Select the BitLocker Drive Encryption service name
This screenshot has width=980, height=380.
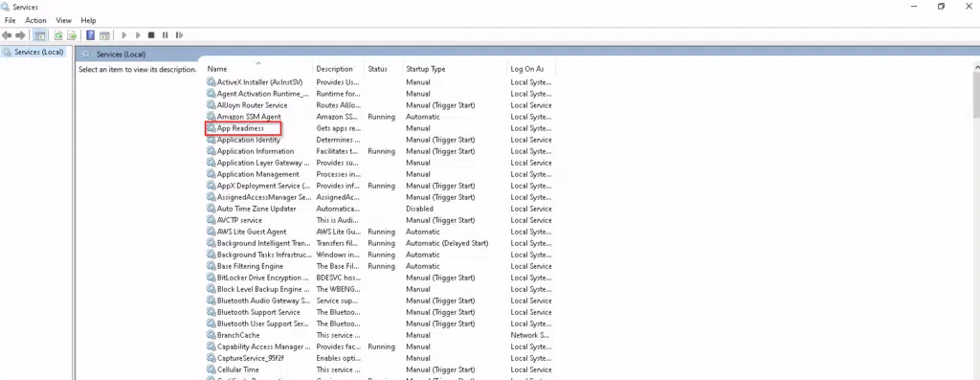[262, 278]
